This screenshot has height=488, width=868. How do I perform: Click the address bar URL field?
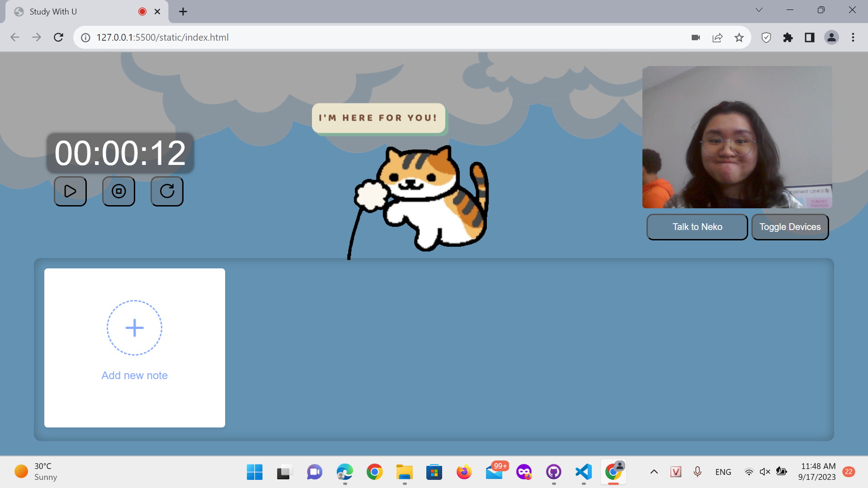(362, 38)
